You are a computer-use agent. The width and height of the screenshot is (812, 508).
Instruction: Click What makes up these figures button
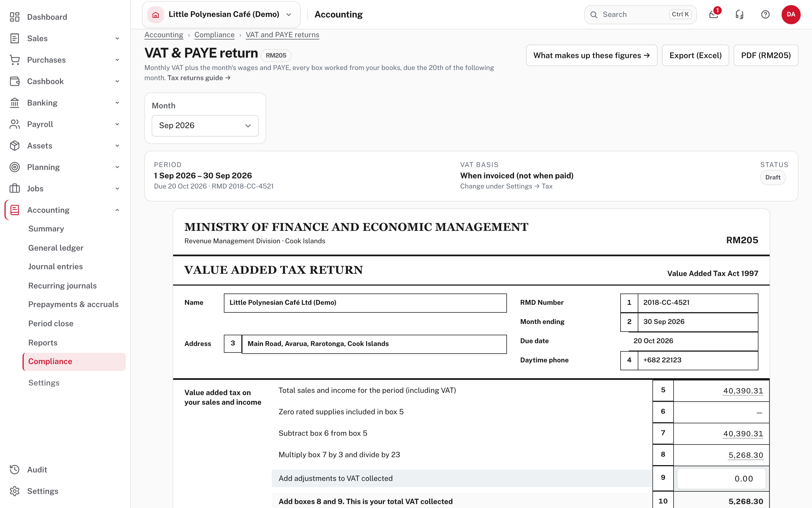coord(591,55)
